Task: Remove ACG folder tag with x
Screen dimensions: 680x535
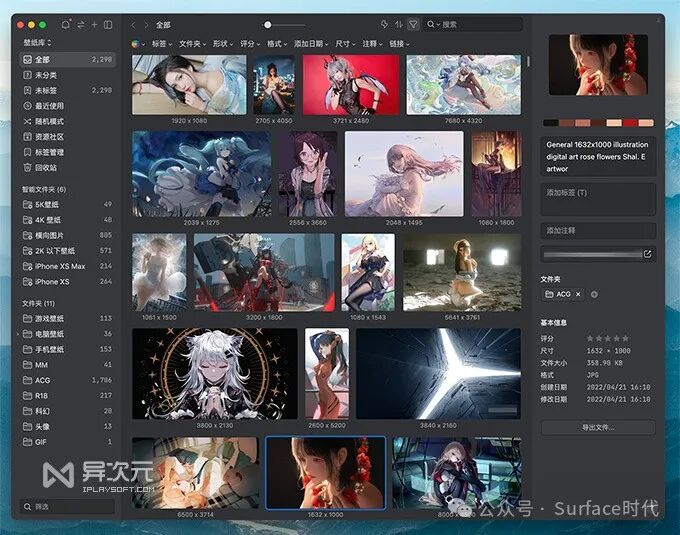Action: (578, 294)
